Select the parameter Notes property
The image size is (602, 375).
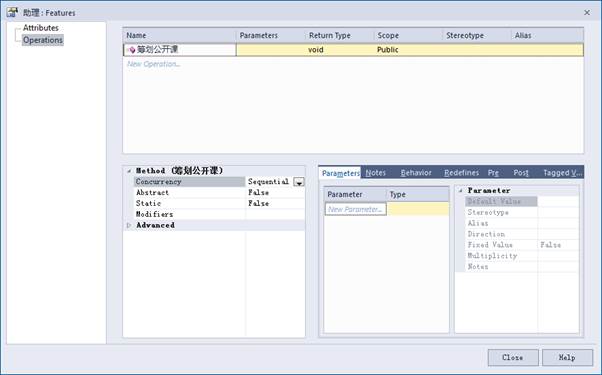501,266
